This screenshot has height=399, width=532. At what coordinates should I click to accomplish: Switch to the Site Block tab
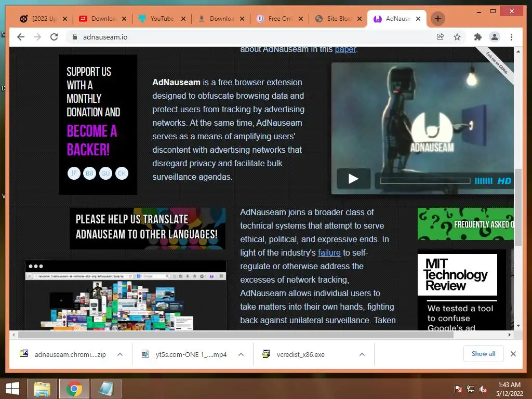click(338, 19)
